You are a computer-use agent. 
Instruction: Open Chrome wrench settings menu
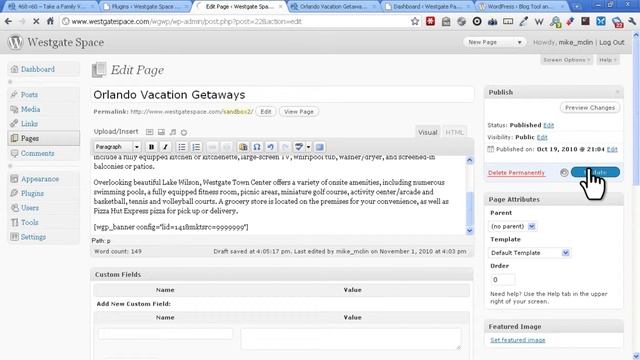[x=632, y=21]
